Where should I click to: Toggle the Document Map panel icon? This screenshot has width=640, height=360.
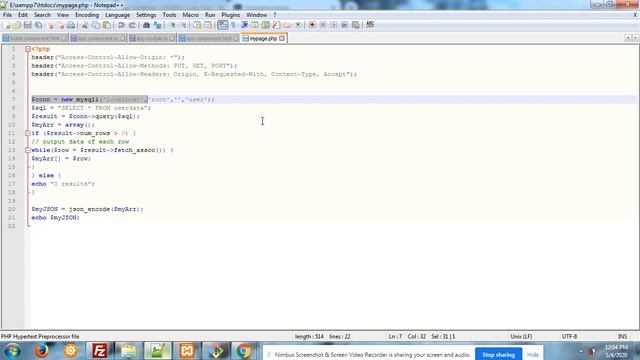point(265,25)
